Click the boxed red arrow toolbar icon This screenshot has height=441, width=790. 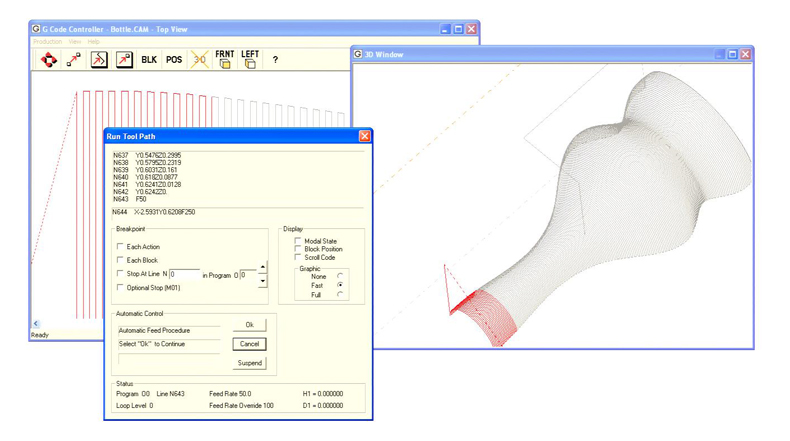click(124, 60)
